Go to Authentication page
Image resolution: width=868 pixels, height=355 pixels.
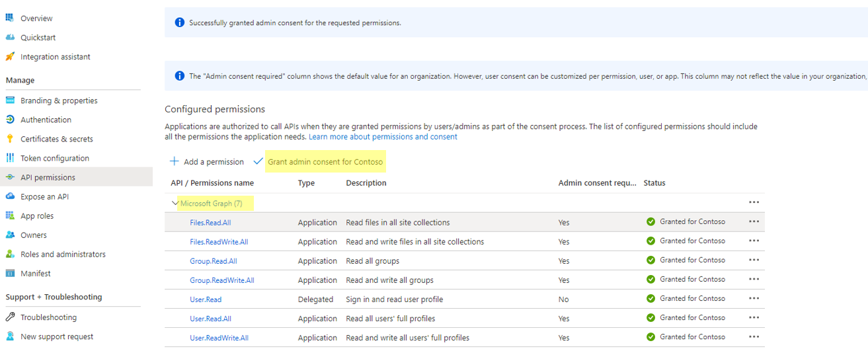point(46,120)
